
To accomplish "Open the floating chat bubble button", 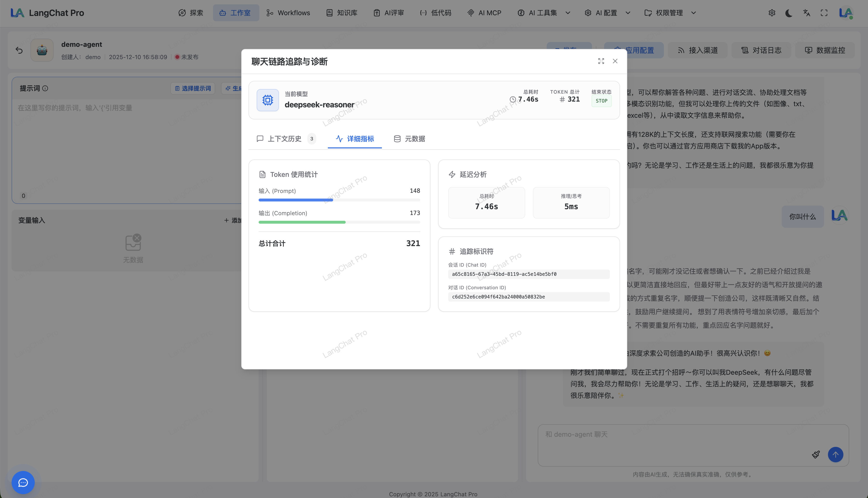I will click(23, 482).
